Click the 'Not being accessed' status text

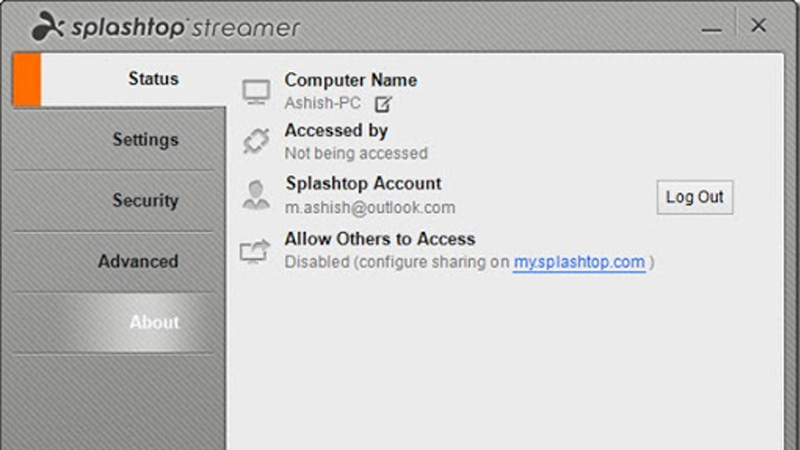point(356,153)
